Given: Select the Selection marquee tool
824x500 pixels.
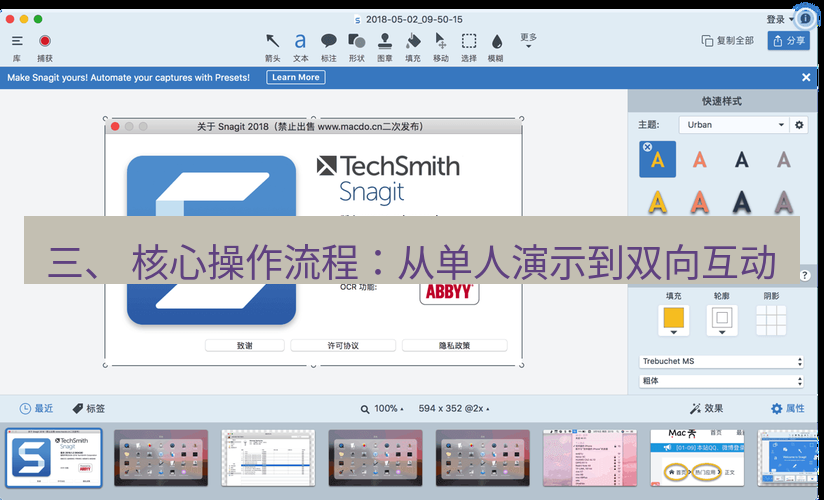Looking at the screenshot, I should (x=469, y=41).
